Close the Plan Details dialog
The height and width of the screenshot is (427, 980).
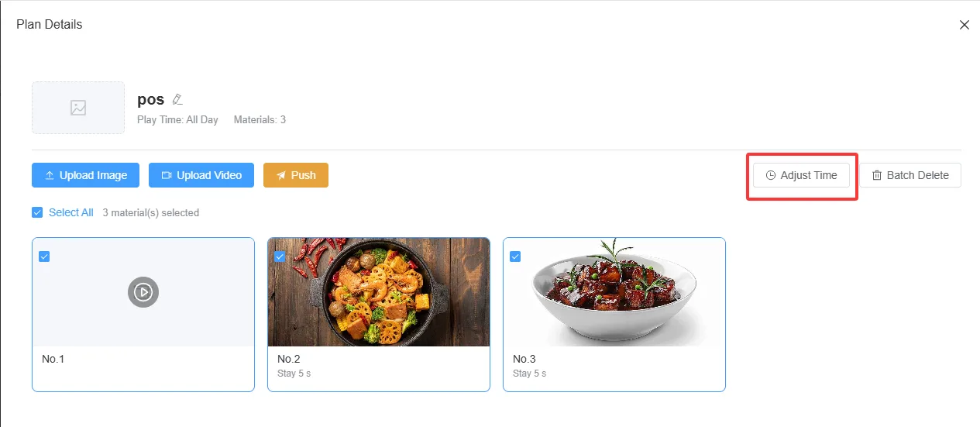coord(965,25)
